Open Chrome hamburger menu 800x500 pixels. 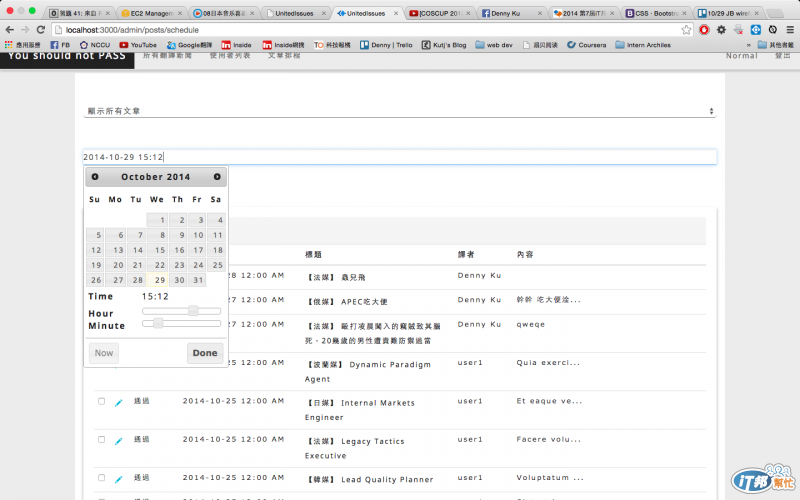tap(790, 30)
